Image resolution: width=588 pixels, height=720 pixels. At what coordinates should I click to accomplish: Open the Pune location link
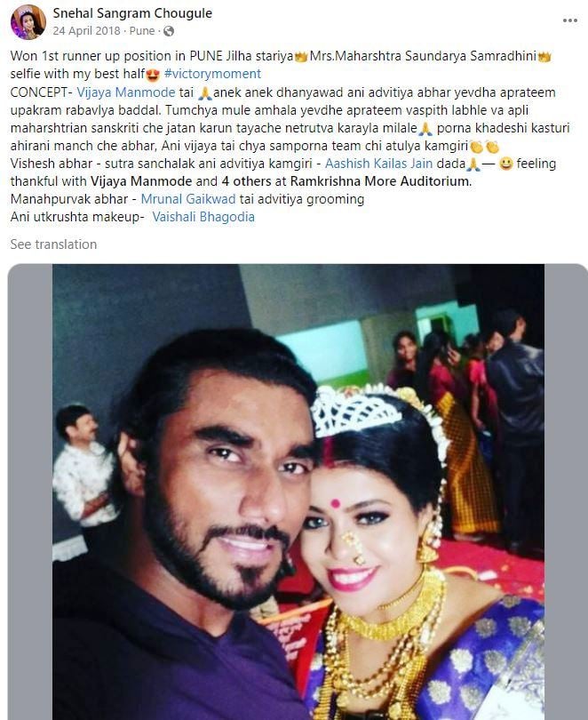pyautogui.click(x=142, y=31)
